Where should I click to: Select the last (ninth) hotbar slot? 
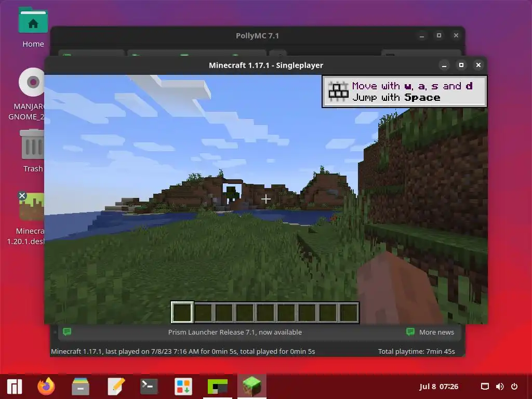349,312
